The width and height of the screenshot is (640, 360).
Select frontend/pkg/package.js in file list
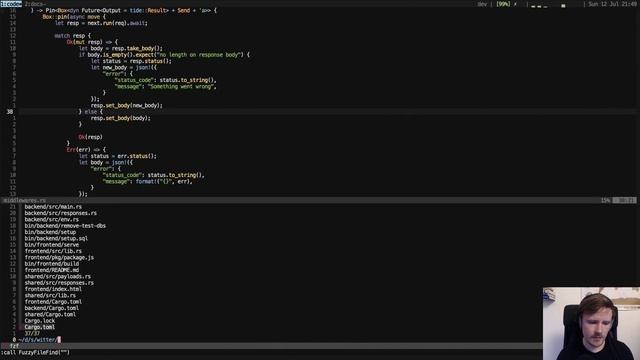(x=59, y=258)
